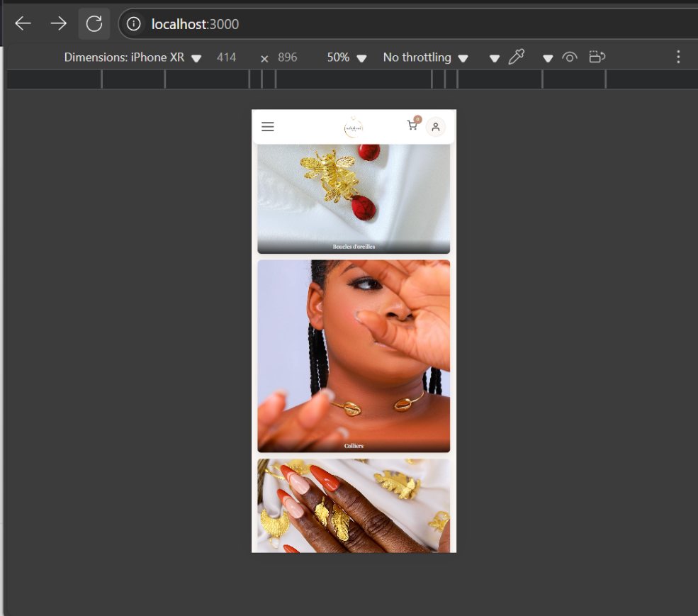Click the site logo in the header
The width and height of the screenshot is (698, 616).
[354, 128]
